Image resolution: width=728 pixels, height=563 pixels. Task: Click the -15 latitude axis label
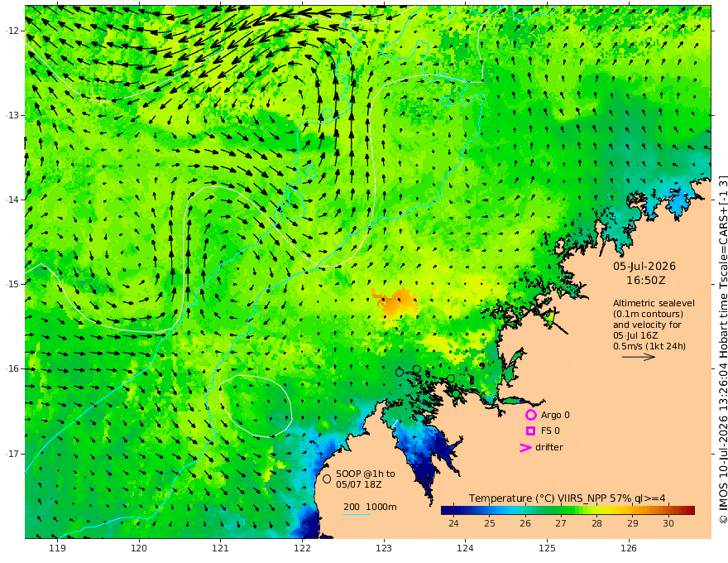pyautogui.click(x=12, y=284)
